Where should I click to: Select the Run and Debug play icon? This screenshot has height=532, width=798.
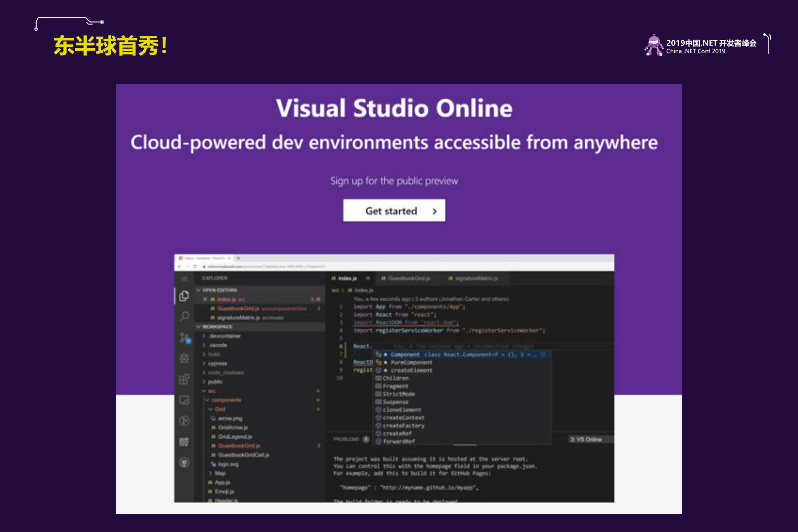184,420
